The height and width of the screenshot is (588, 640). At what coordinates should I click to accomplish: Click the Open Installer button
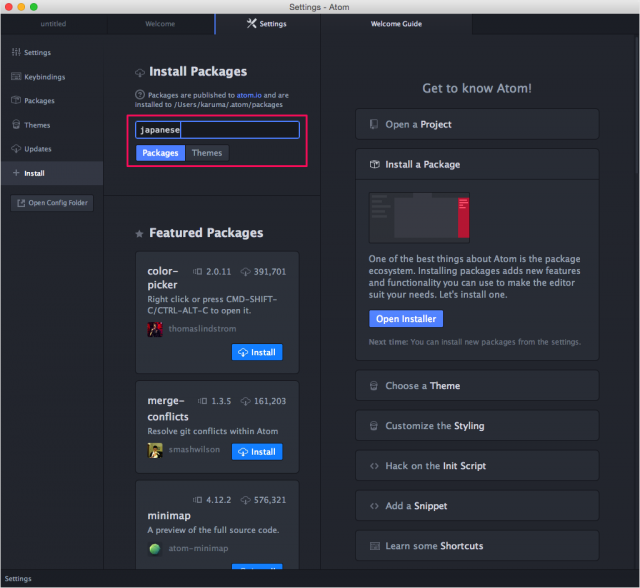[406, 318]
